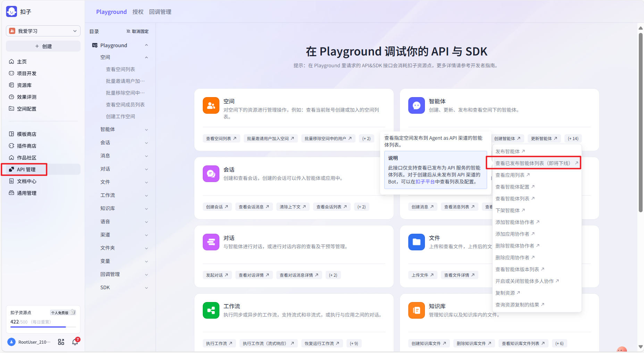The image size is (644, 353).
Task: Select 查看已发布智能体列表 menu entry
Action: [x=537, y=163]
